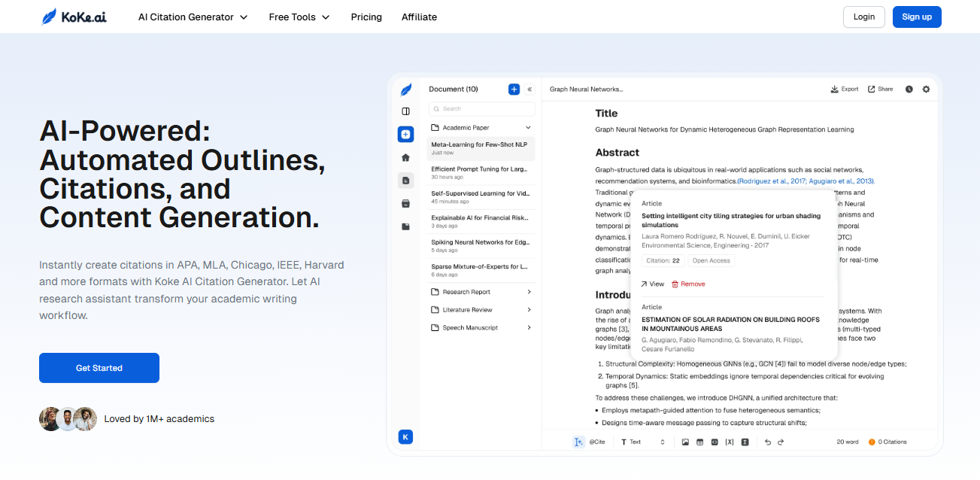The height and width of the screenshot is (480, 980).
Task: Click the AI text cursor tool icon
Action: (x=578, y=442)
